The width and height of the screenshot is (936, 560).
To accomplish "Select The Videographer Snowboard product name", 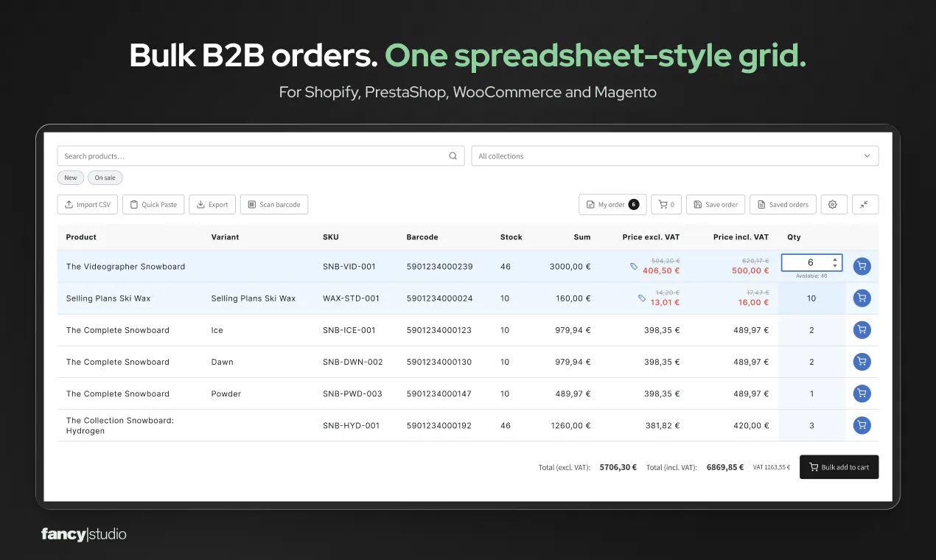I will [125, 267].
